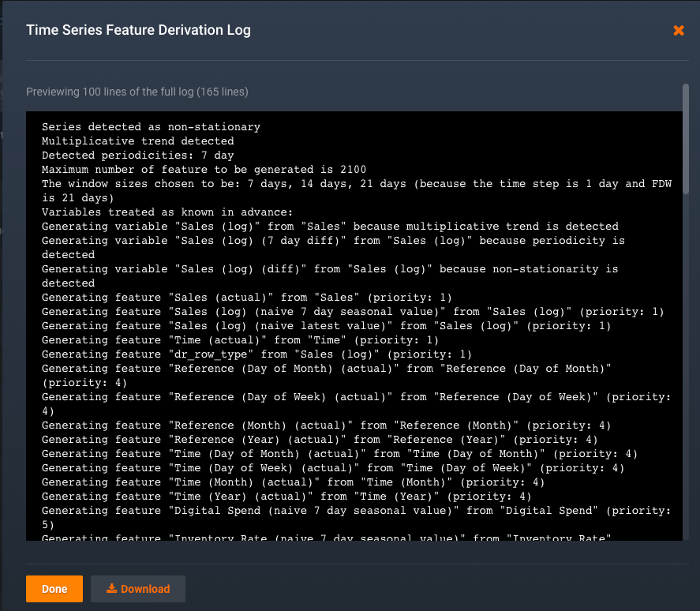The width and height of the screenshot is (700, 611).
Task: Select the 'Multiplicative trend detected' line
Action: (137, 141)
